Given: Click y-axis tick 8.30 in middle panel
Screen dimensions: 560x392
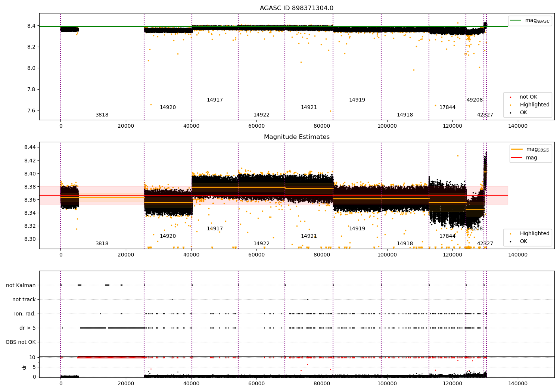Looking at the screenshot, I should [x=30, y=239].
